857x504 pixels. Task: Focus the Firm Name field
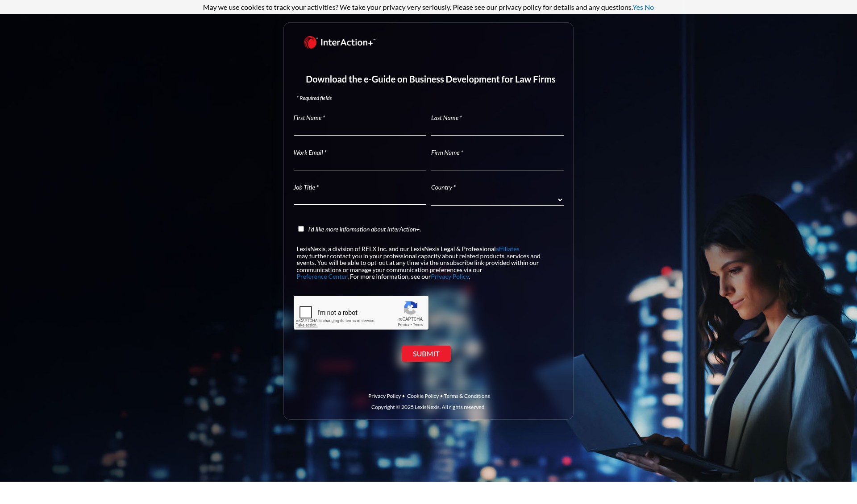point(497,164)
